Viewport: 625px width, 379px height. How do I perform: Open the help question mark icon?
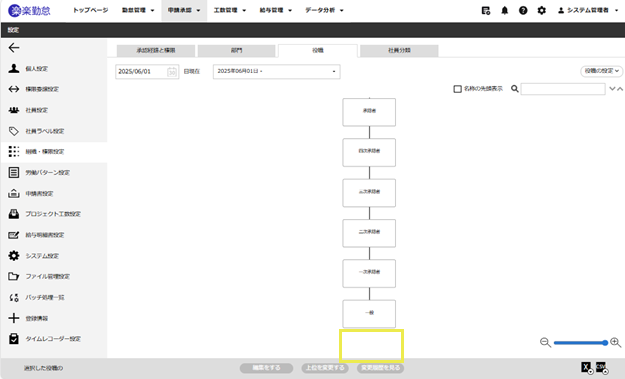523,10
